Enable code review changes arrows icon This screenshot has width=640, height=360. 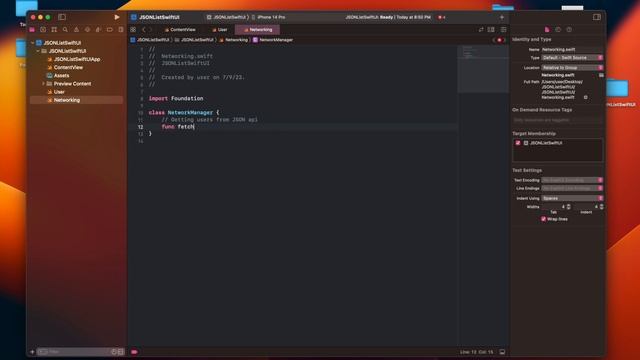[481, 30]
